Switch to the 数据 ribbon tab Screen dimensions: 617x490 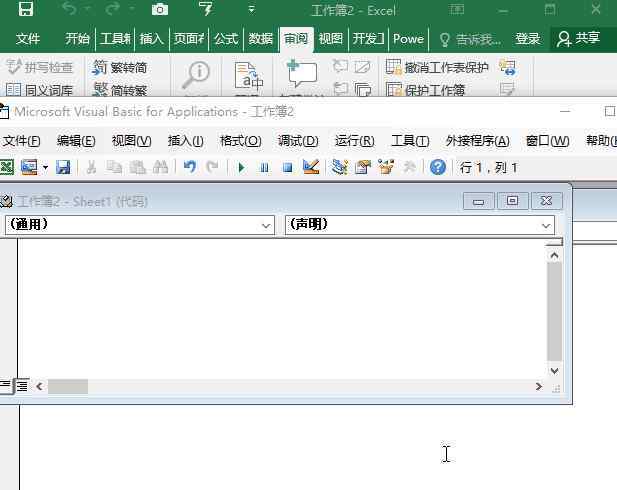pyautogui.click(x=260, y=39)
